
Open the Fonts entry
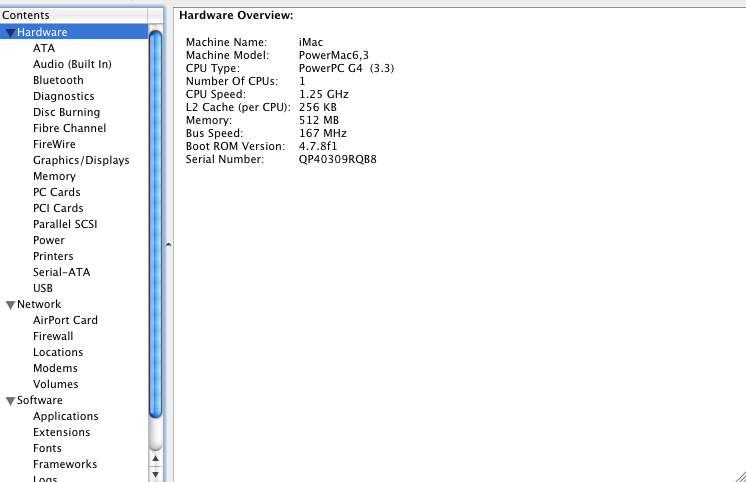(47, 448)
